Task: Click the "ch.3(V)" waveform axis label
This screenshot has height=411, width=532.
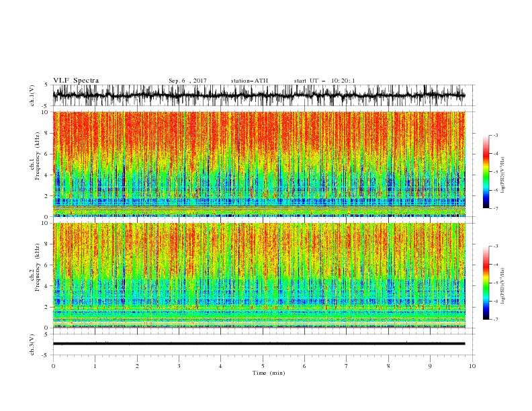Action: [32, 345]
